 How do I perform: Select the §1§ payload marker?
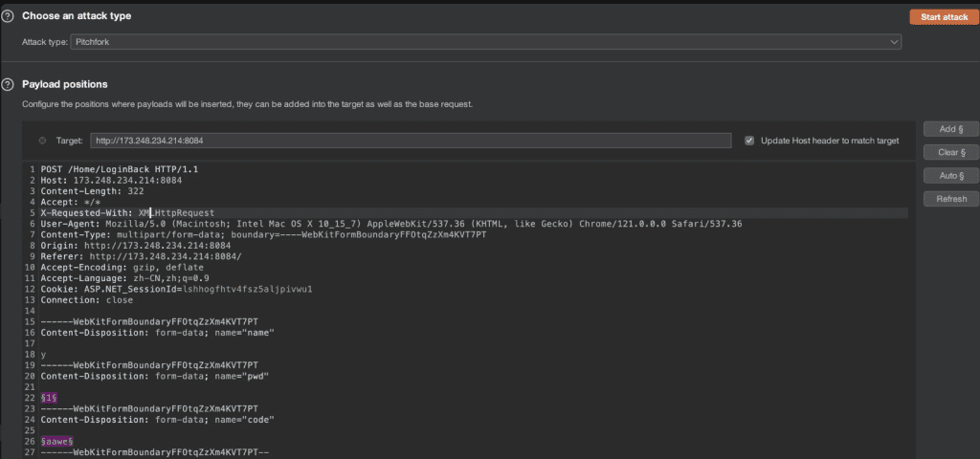(50, 397)
